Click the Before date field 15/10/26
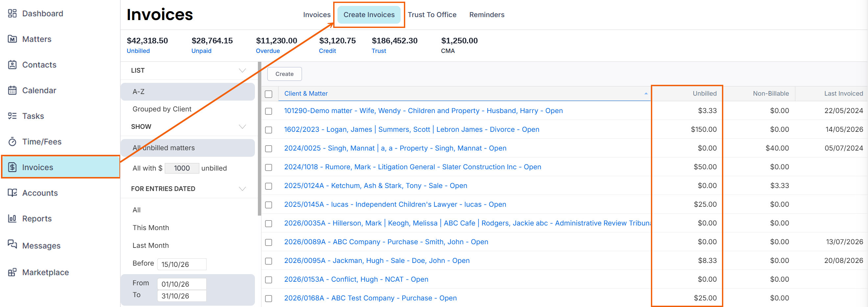The width and height of the screenshot is (868, 307). [x=182, y=264]
